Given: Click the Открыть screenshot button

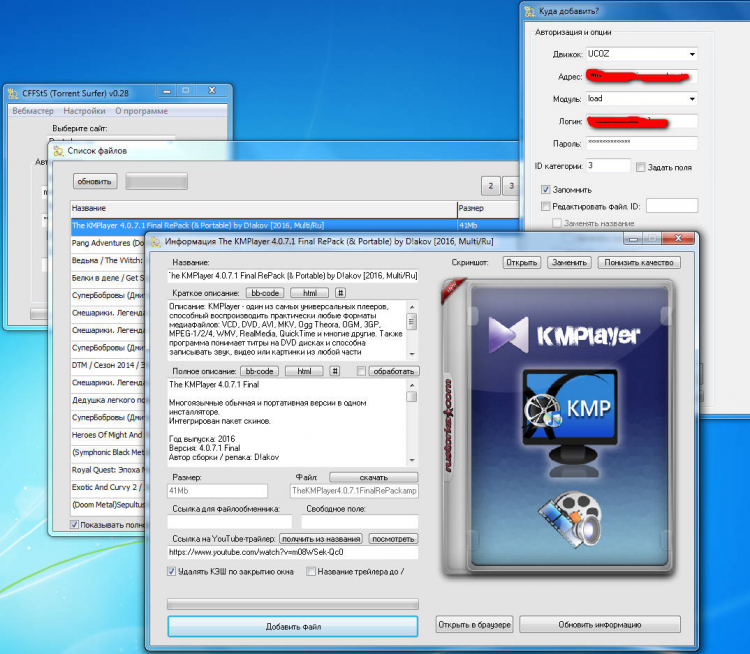Looking at the screenshot, I should tap(522, 263).
